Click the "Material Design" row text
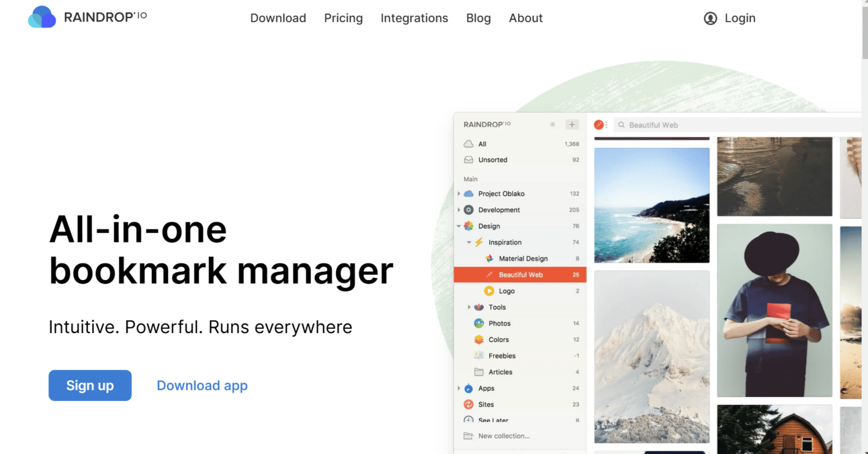Screen dimensions: 868x454 click(523, 259)
